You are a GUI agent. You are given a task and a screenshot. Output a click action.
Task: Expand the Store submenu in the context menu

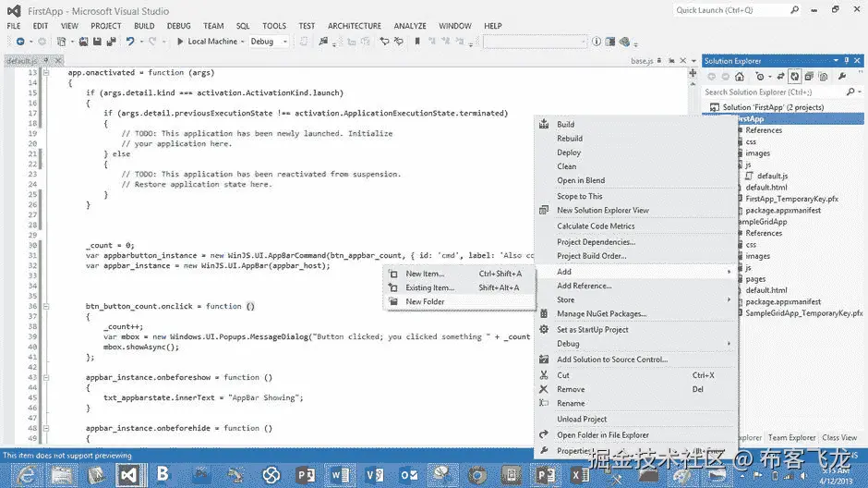pyautogui.click(x=636, y=299)
